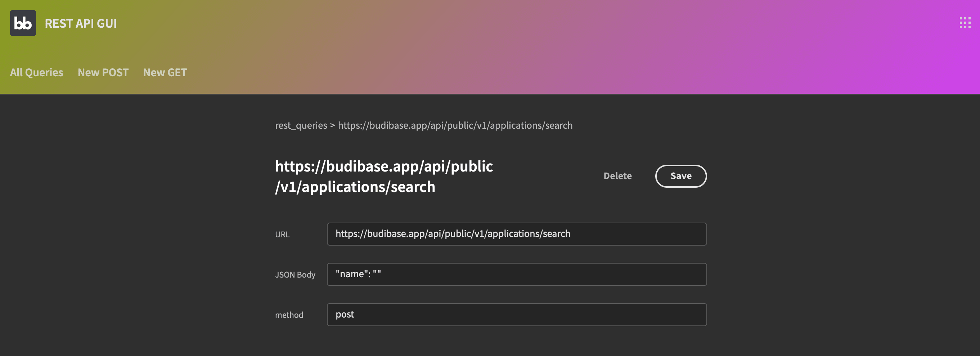Open the New GET page
The width and height of the screenshot is (980, 356).
click(x=165, y=72)
